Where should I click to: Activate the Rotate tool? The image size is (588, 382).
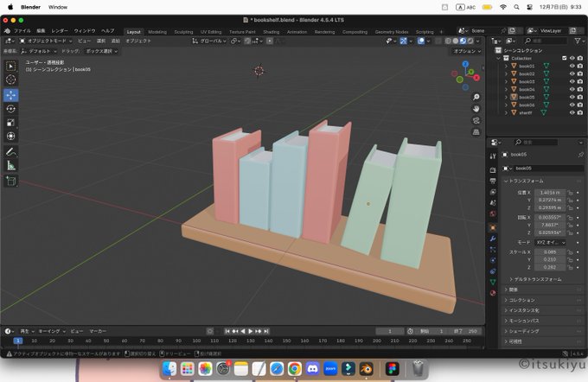coord(11,109)
